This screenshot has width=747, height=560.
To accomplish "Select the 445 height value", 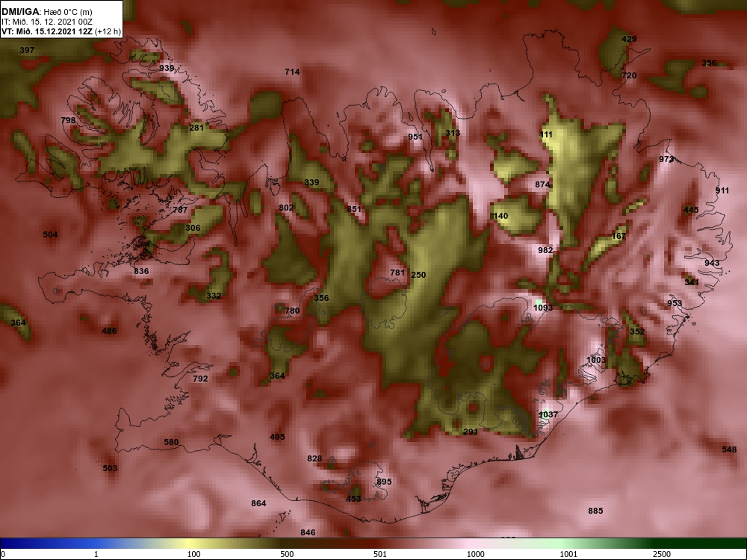I will [691, 210].
